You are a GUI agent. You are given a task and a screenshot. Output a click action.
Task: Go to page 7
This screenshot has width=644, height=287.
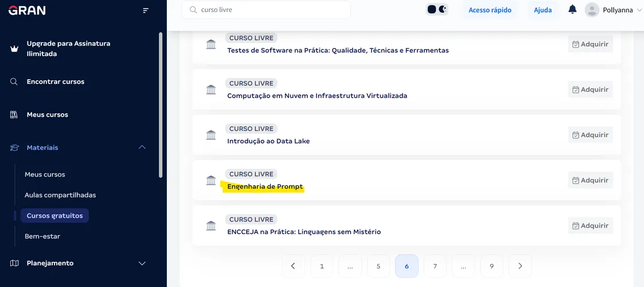[435, 266]
